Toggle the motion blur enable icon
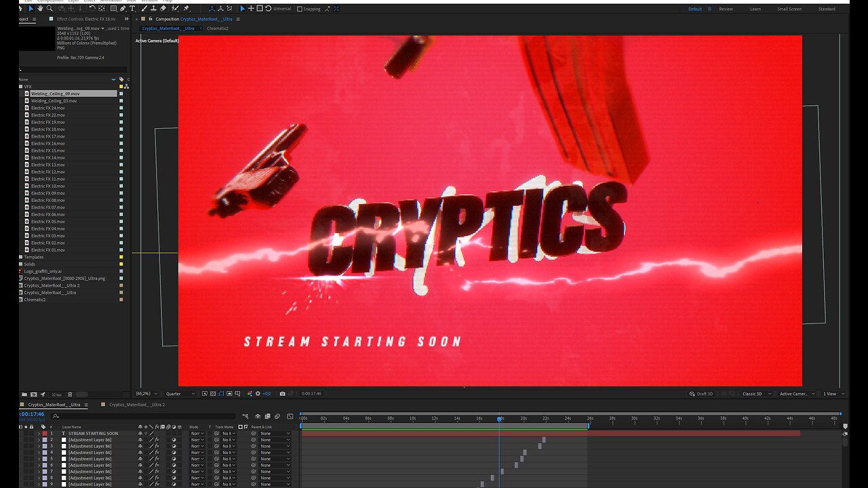 [277, 416]
